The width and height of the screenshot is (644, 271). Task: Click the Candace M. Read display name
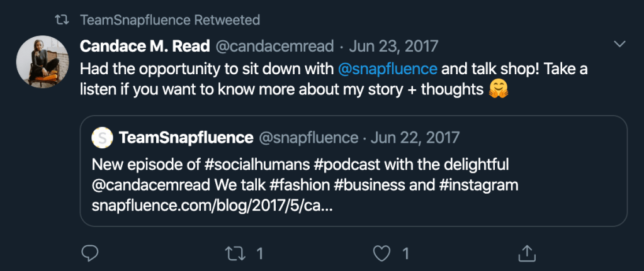pyautogui.click(x=145, y=46)
